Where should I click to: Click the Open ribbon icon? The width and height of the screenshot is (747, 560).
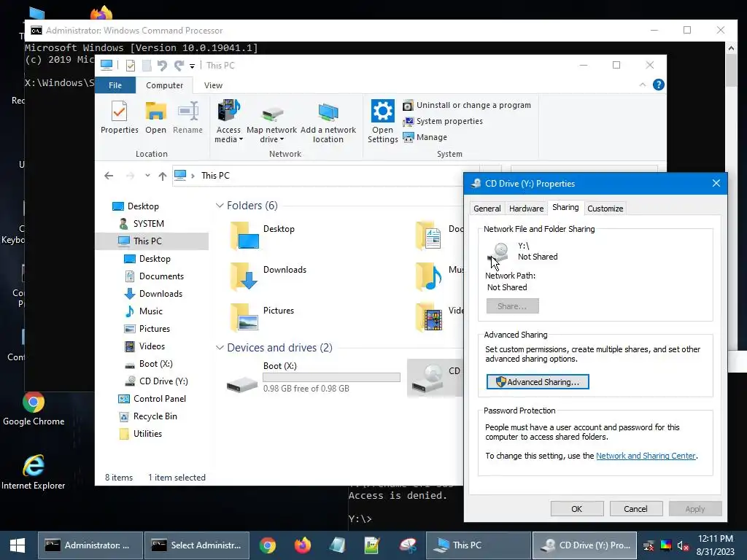tap(156, 117)
